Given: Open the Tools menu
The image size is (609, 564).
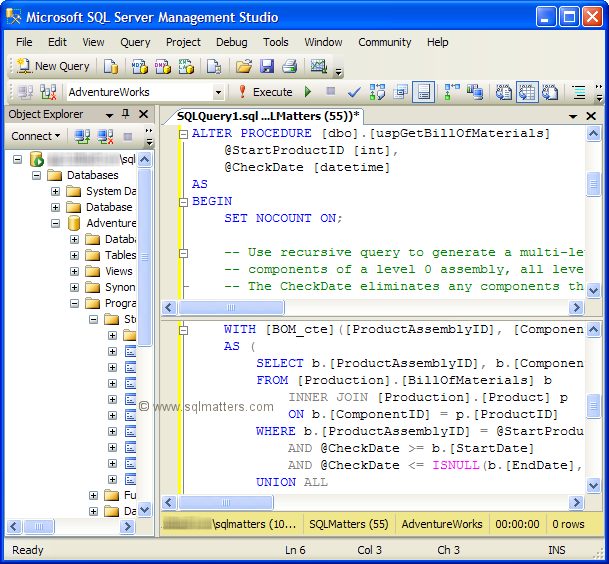Looking at the screenshot, I should (275, 42).
